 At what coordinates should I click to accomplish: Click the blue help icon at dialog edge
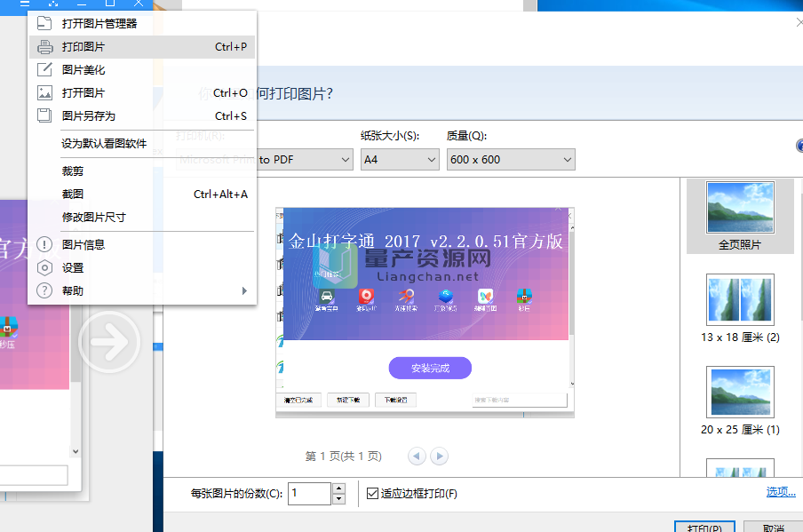[x=800, y=146]
